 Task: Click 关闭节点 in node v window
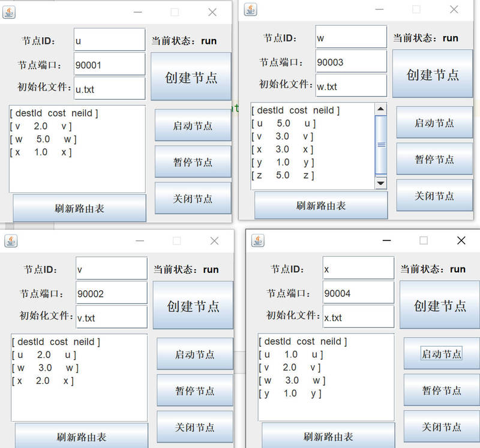[x=195, y=427]
